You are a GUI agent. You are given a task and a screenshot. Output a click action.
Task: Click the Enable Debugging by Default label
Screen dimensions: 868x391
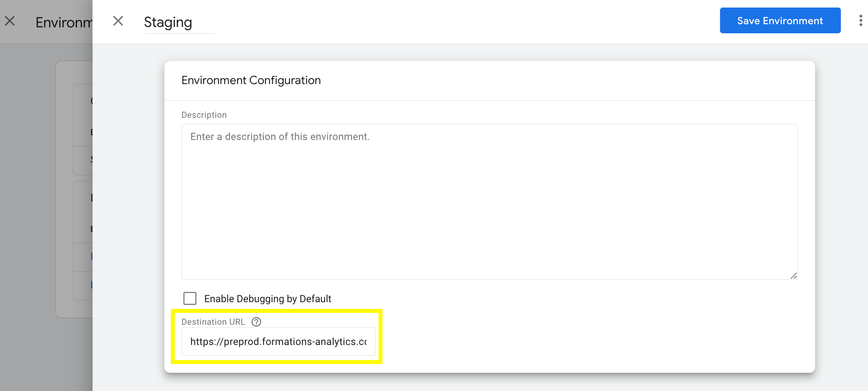point(268,299)
